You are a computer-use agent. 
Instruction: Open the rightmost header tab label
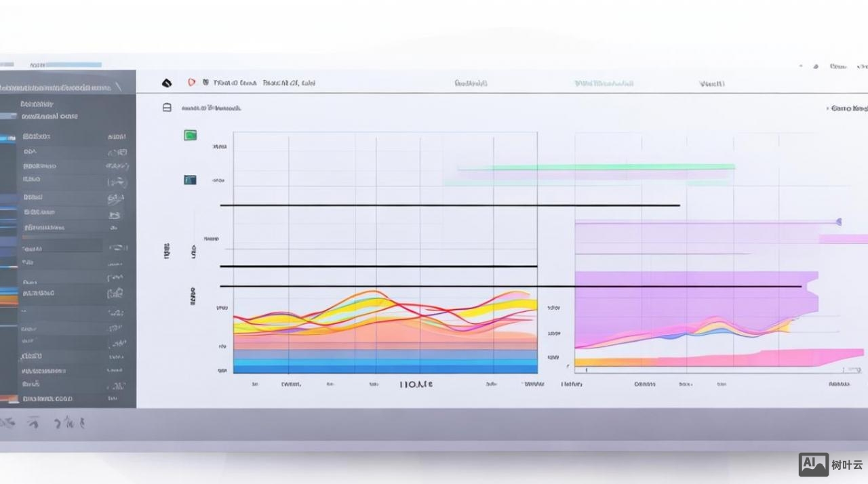[711, 83]
